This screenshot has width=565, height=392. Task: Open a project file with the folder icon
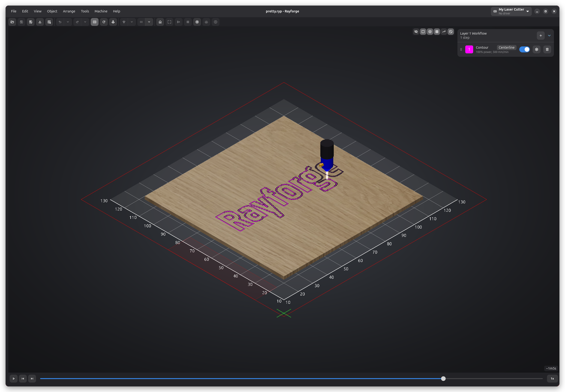(x=12, y=22)
